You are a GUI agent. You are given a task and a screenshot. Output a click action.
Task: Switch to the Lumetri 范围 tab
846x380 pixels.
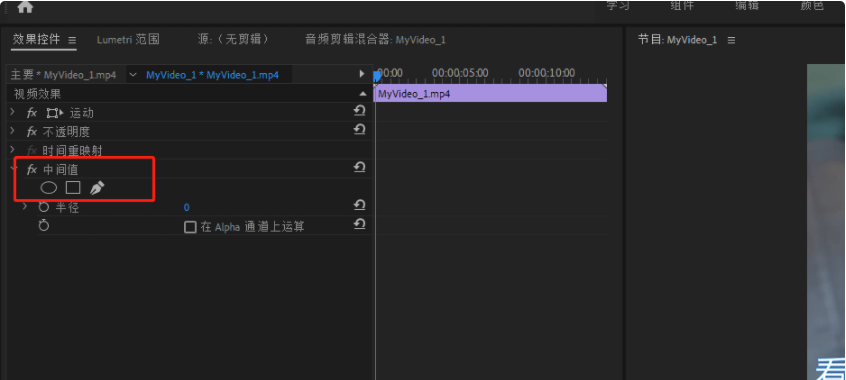128,39
